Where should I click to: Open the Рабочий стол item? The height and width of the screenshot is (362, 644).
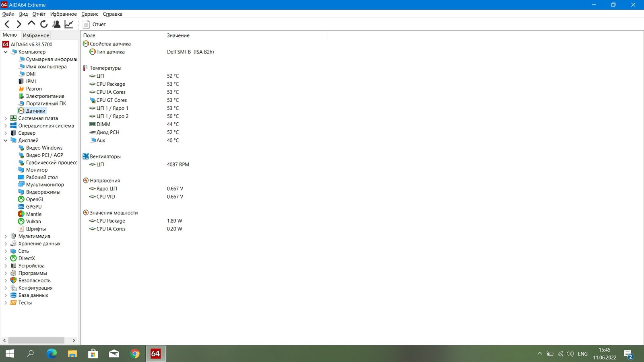pyautogui.click(x=42, y=177)
